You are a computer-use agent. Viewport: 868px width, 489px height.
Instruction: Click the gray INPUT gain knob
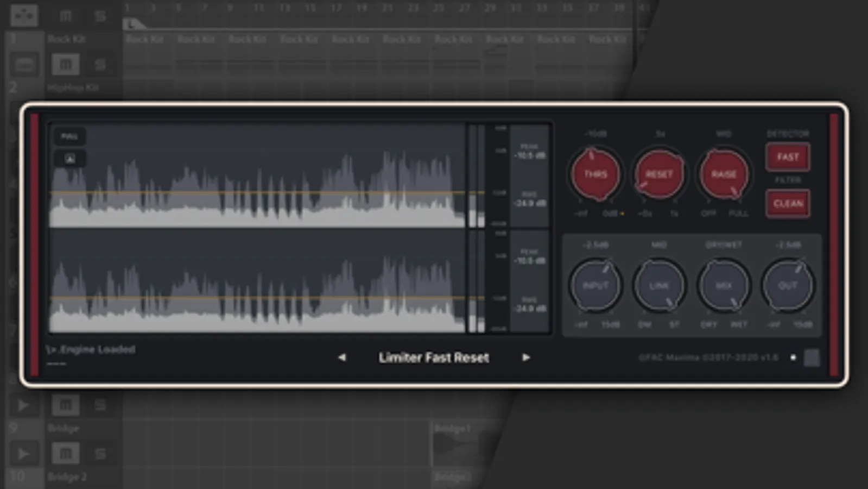(x=595, y=285)
